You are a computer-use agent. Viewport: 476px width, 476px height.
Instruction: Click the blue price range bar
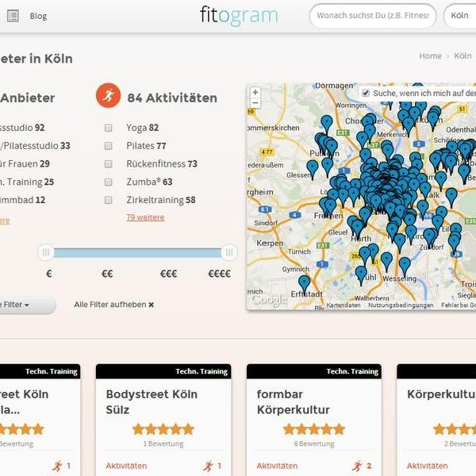click(x=137, y=252)
